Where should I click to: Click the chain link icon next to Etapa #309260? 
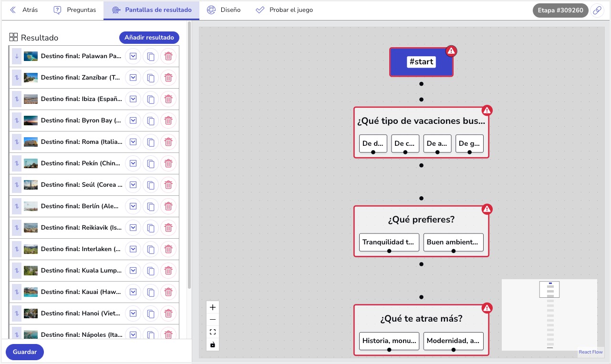tap(597, 10)
